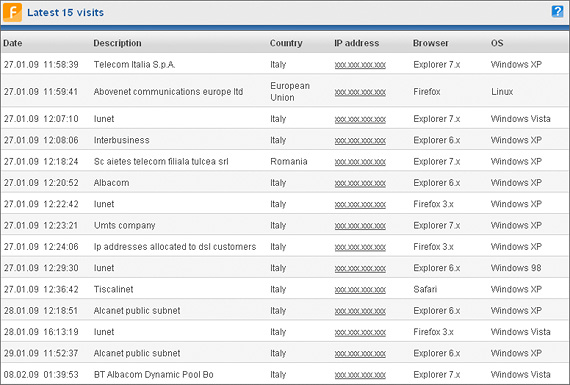Click the orange F logo icon
This screenshot has height=385, width=570.
(x=12, y=12)
